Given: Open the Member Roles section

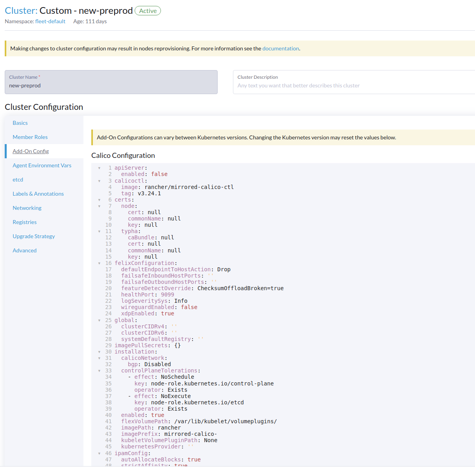Looking at the screenshot, I should (x=30, y=137).
